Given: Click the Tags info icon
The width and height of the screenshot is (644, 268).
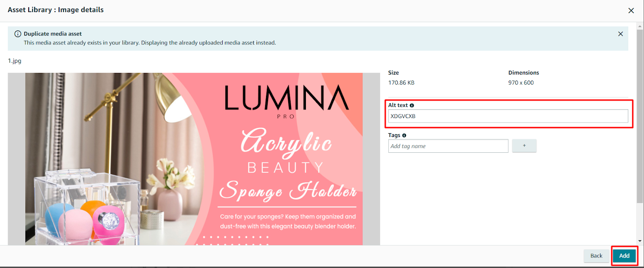Looking at the screenshot, I should click(x=404, y=135).
